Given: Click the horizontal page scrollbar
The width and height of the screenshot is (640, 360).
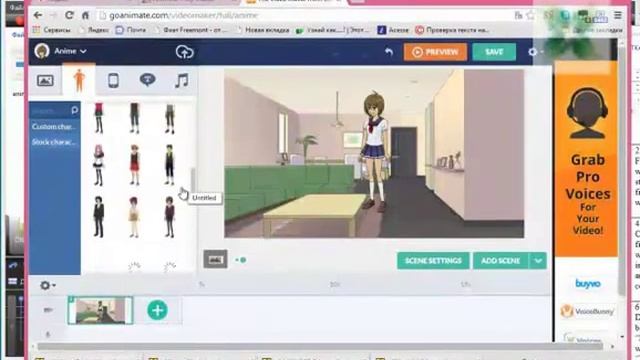Looking at the screenshot, I should [x=320, y=347].
